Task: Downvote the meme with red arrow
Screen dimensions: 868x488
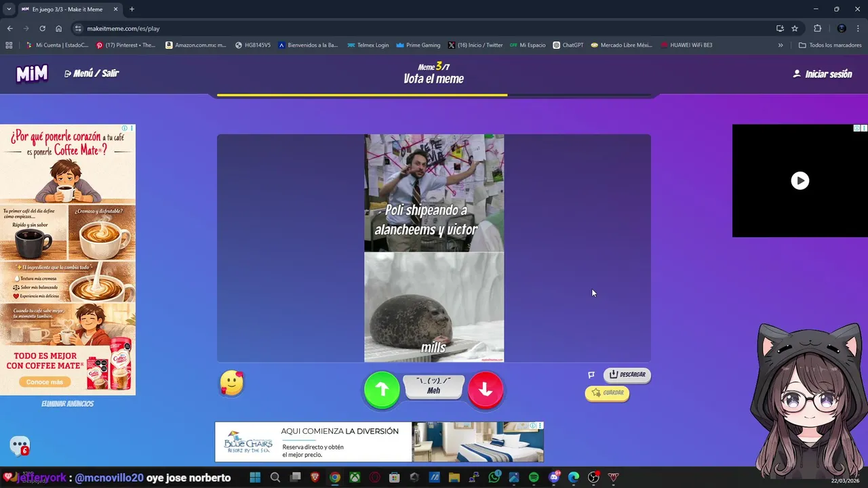Action: 486,389
